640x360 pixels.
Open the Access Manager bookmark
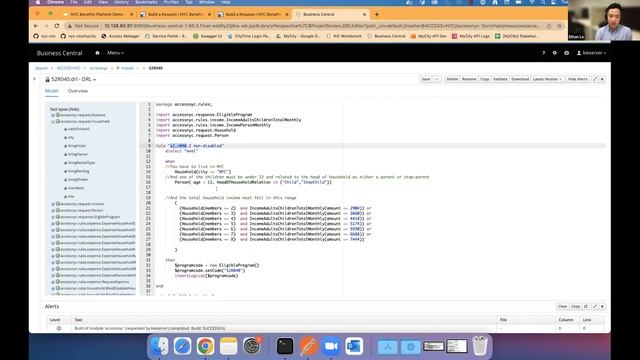(120, 36)
